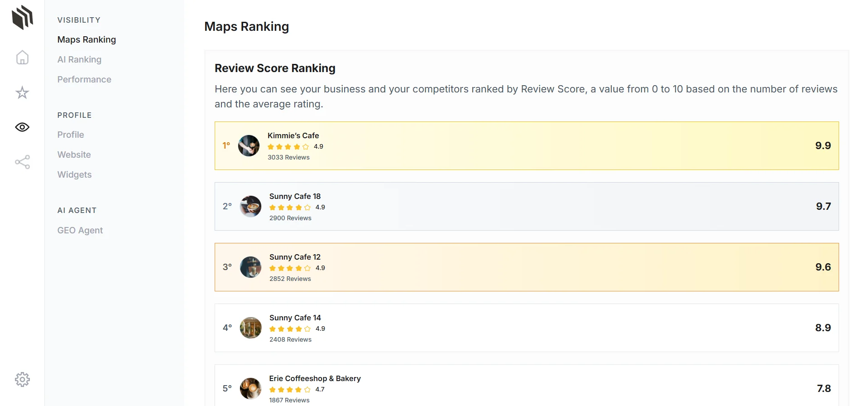This screenshot has height=406, width=868.
Task: Click the 5° rank label
Action: coord(227,388)
